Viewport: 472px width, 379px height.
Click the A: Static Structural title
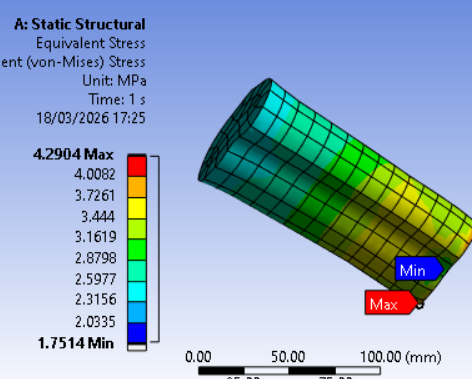click(80, 24)
